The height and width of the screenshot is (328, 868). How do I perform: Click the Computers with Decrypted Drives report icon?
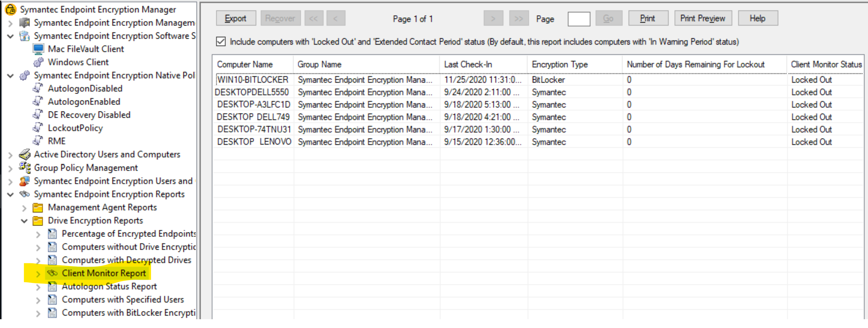52,260
